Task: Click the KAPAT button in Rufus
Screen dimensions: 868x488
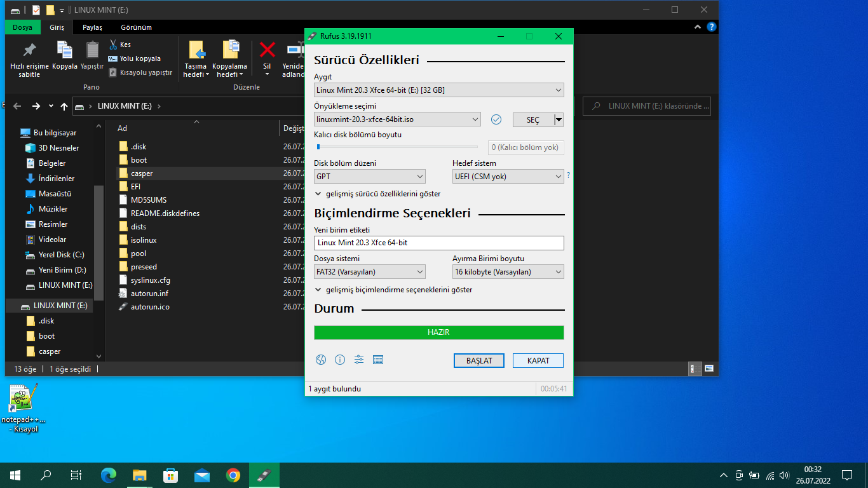Action: [x=538, y=360]
